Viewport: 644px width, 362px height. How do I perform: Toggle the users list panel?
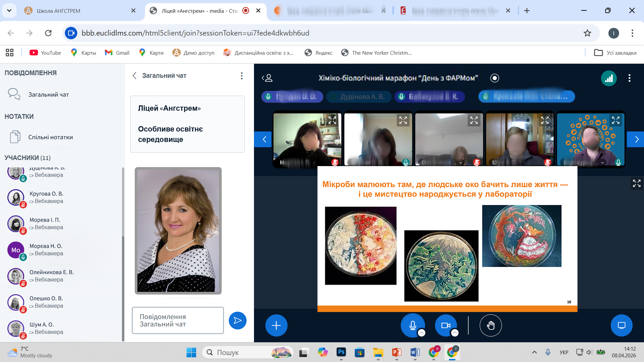tap(267, 78)
